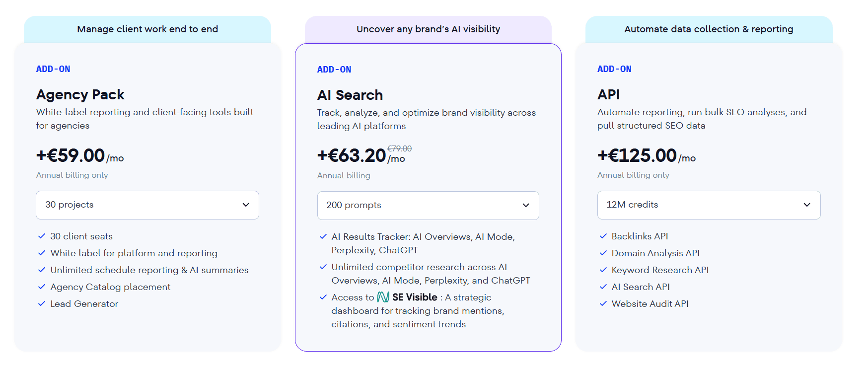
Task: Click checkmark beside Backlinks API
Action: [x=603, y=236]
